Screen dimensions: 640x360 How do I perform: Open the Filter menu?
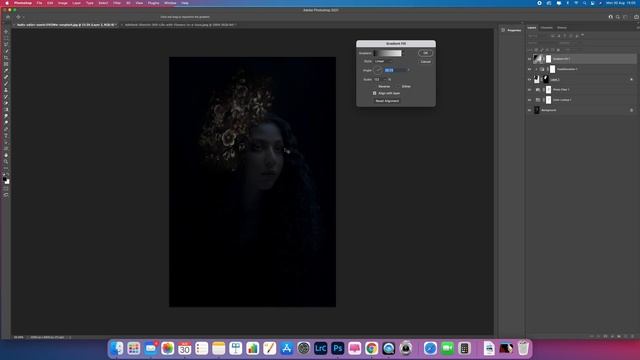[117, 3]
